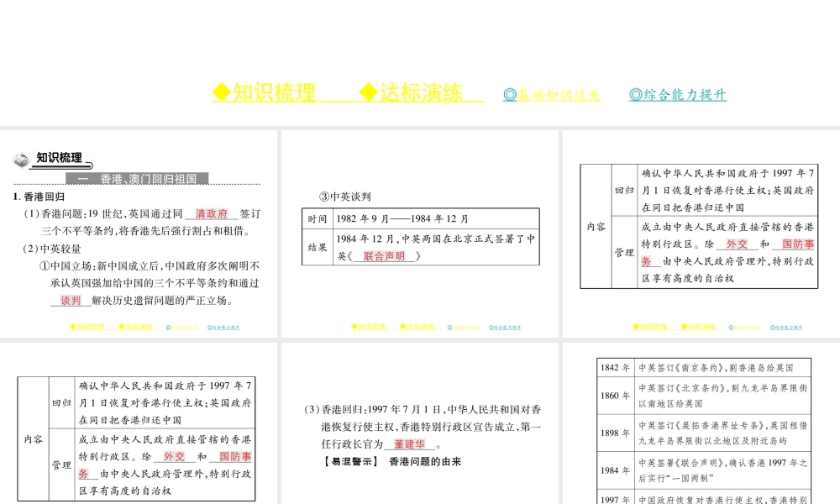This screenshot has width=840, height=504.
Task: Click the 时间 cell in 中英谈判 table
Action: coord(318,218)
